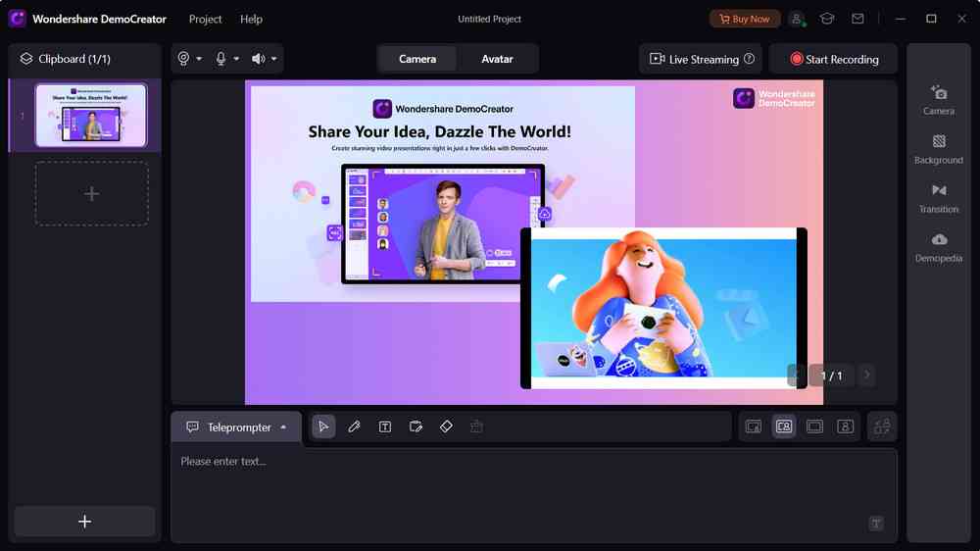Viewport: 980px width, 551px height.
Task: Click the Wondershare DemoCreator app logo
Action: pyautogui.click(x=18, y=19)
